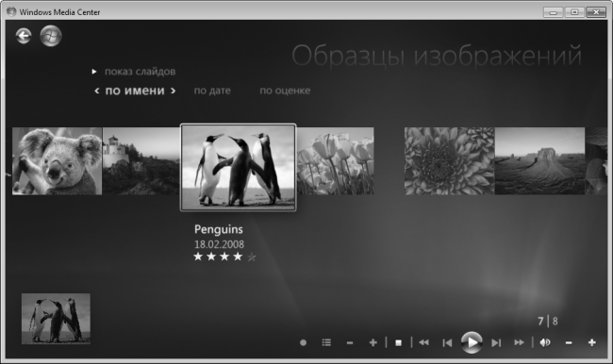Viewport: 613px width, 364px height.
Task: Stop playback with the square button
Action: pos(398,343)
